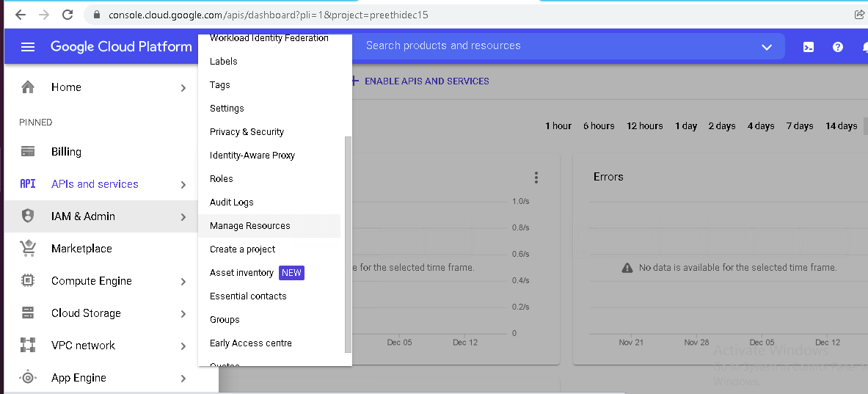868x394 pixels.
Task: Select the 6 hours time range
Action: 599,125
